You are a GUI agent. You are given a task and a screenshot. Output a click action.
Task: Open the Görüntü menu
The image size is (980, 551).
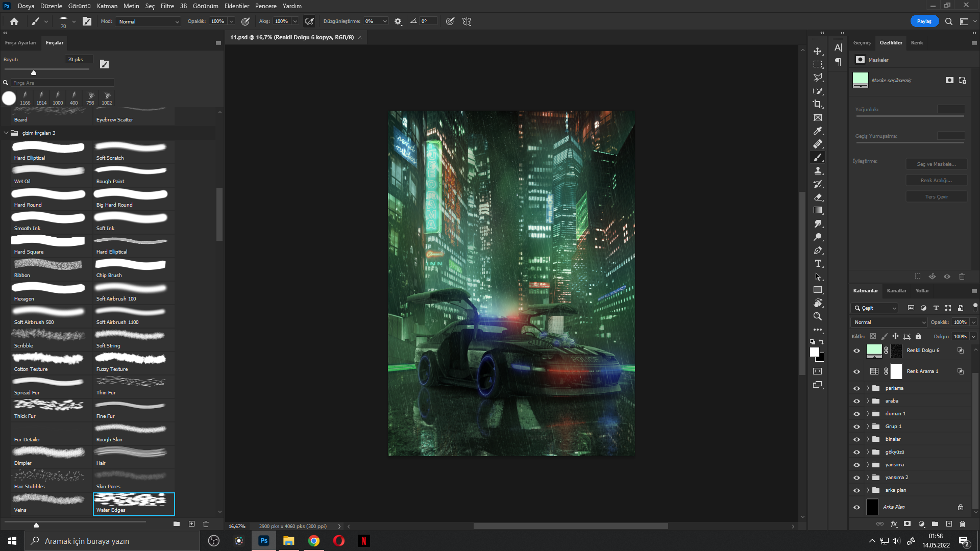coord(80,6)
